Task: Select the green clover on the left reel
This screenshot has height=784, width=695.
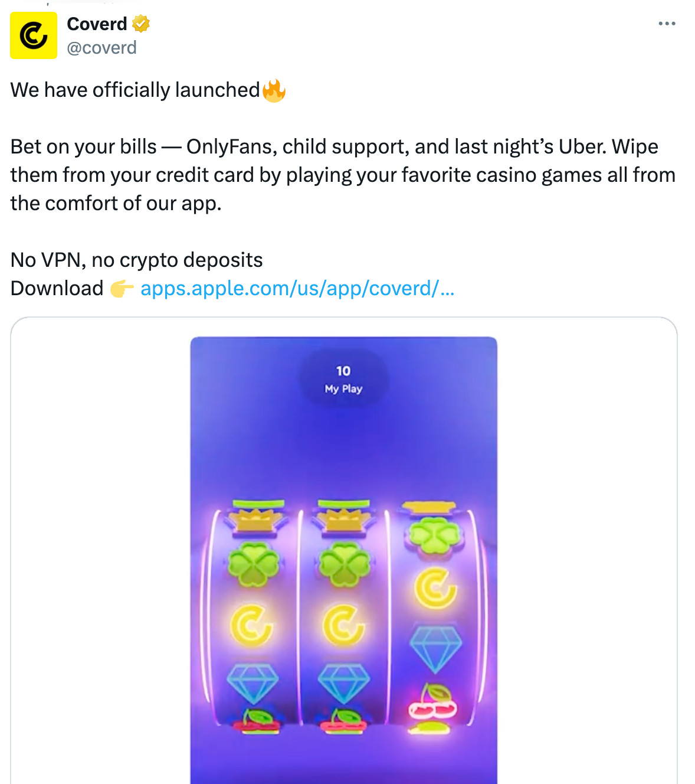Action: pos(254,564)
